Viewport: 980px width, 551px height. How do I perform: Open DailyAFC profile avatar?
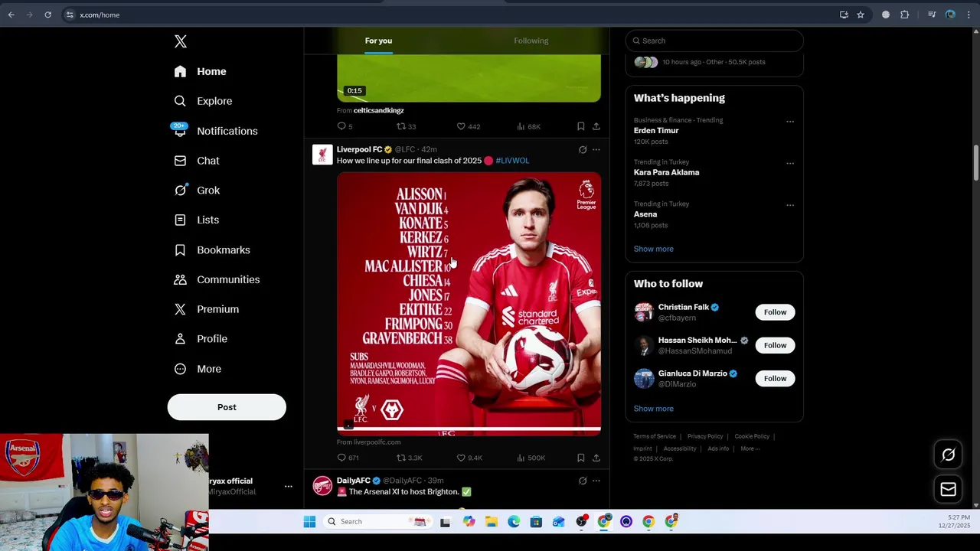(322, 486)
